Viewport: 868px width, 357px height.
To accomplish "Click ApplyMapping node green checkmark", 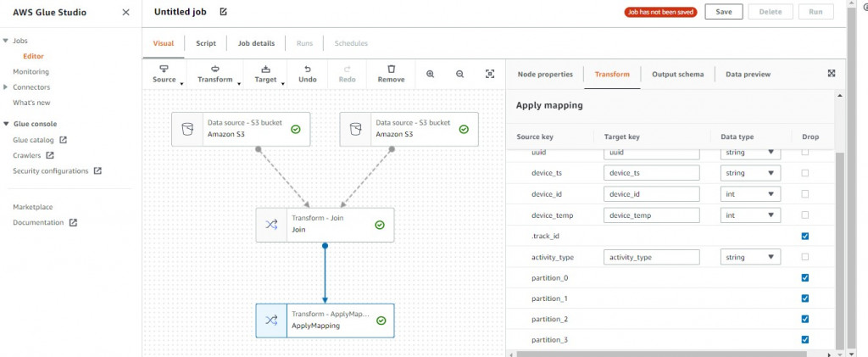I will (x=381, y=321).
